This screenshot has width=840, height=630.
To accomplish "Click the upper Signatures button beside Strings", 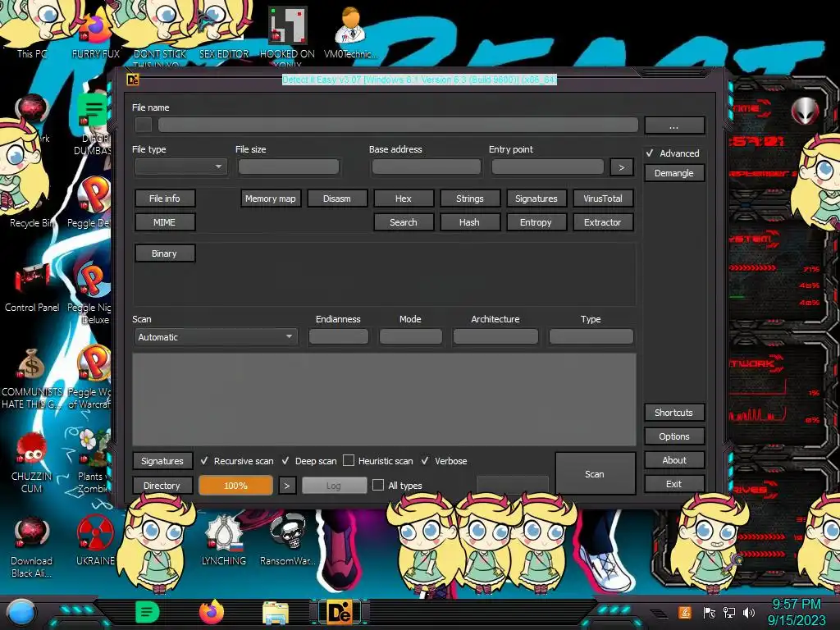I will (x=536, y=199).
